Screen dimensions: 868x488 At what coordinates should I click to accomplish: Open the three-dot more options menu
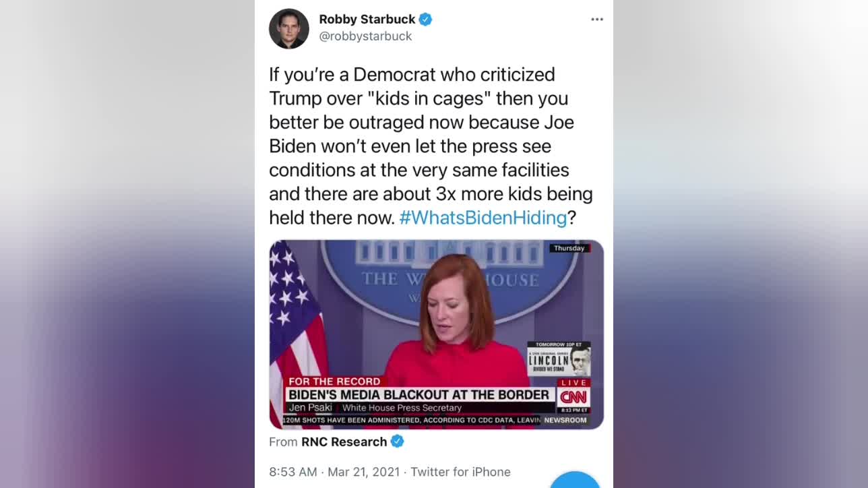click(597, 20)
